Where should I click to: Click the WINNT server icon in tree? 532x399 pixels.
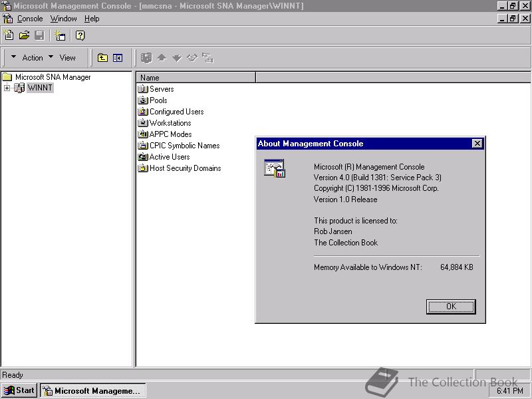click(x=19, y=88)
